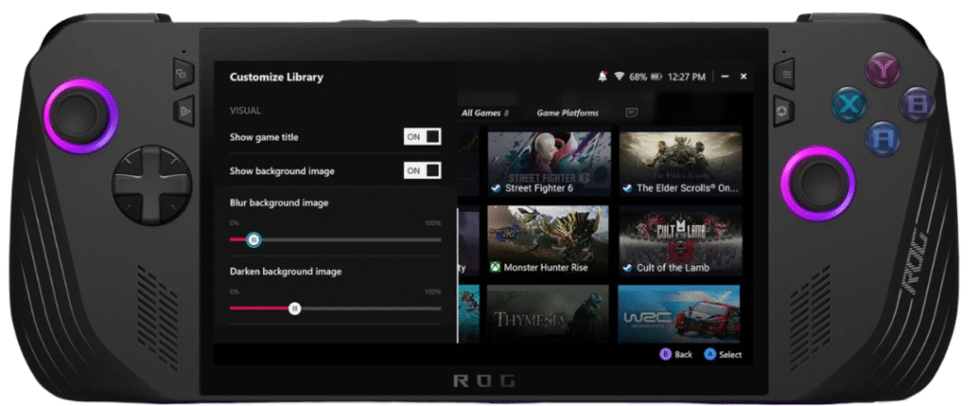Click the Darken background image label
The image size is (980, 406).
(x=285, y=272)
